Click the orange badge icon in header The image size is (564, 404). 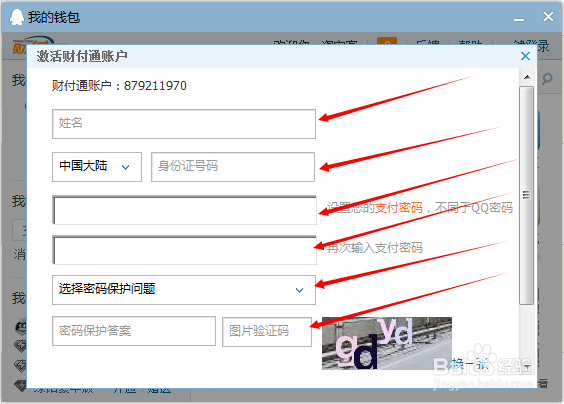tap(387, 41)
